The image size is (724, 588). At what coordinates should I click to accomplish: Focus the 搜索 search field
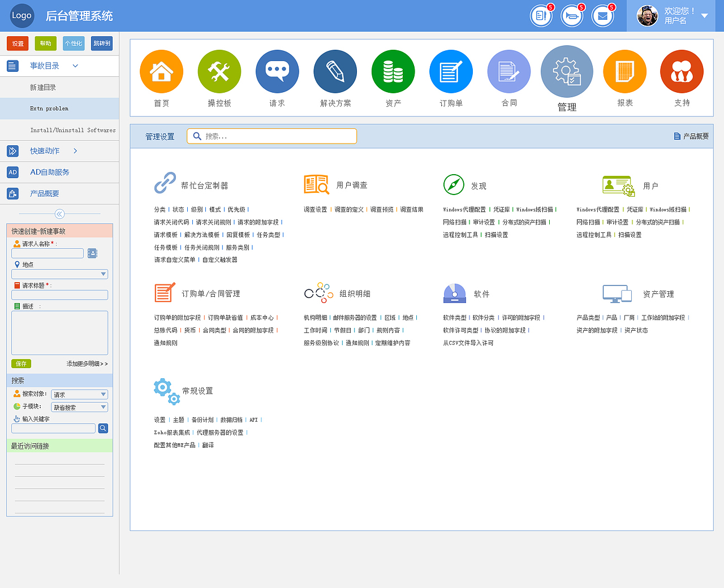[271, 136]
